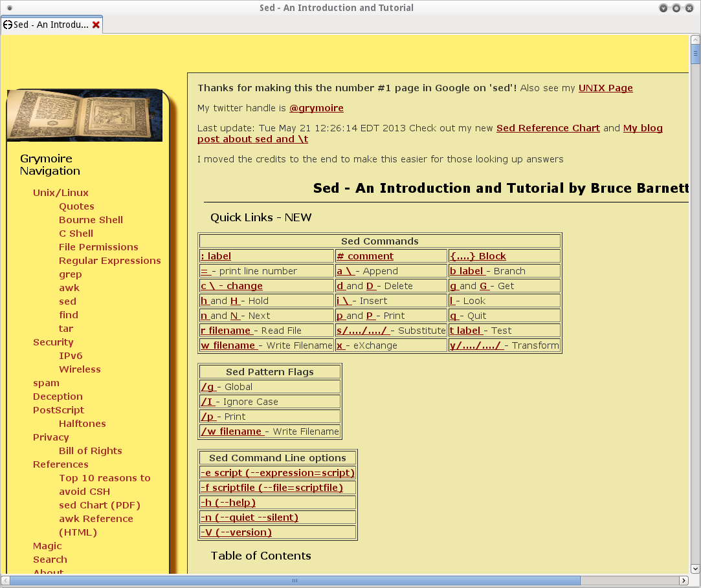The height and width of the screenshot is (588, 701).
Task: Click the window menu icon in title bar
Action: coord(9,8)
